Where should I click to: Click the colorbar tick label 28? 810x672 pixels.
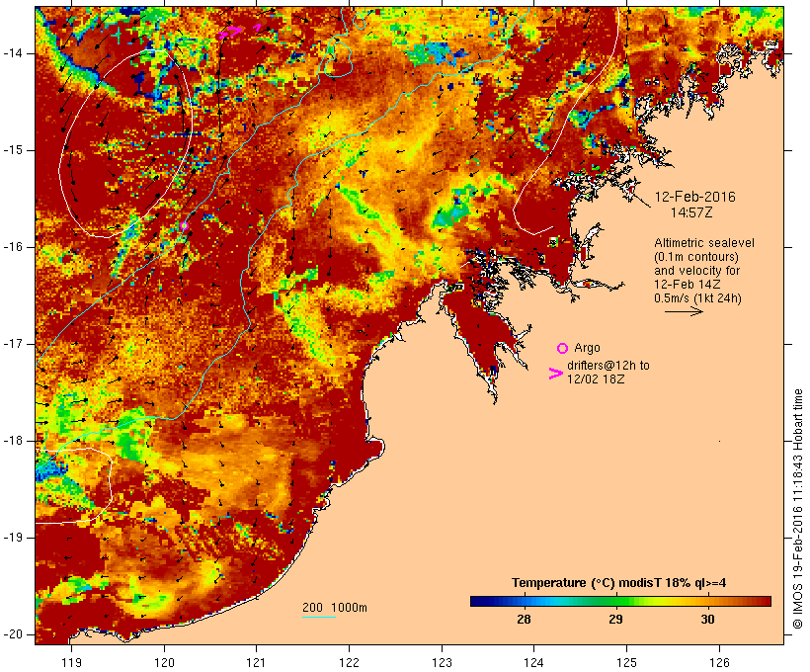click(x=524, y=620)
